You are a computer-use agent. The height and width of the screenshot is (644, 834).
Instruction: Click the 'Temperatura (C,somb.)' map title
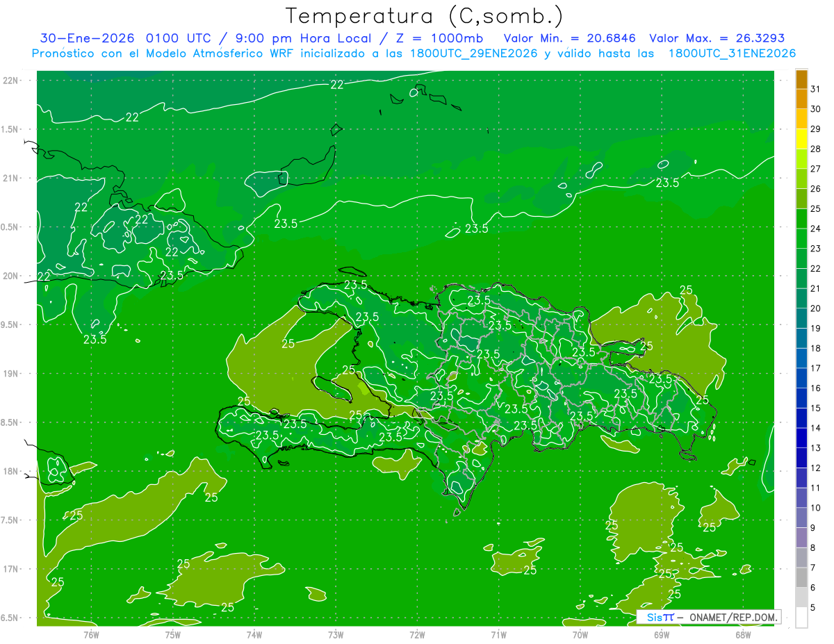425,16
